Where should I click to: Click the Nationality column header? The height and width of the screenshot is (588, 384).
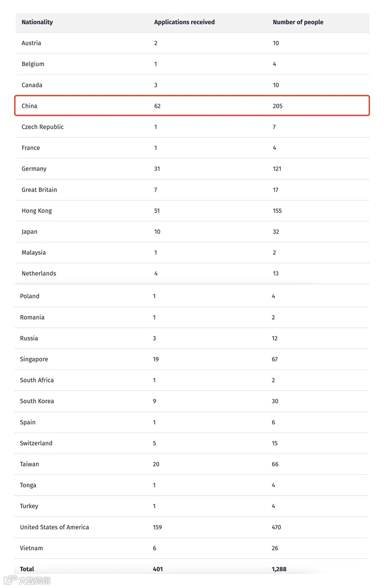tap(37, 22)
